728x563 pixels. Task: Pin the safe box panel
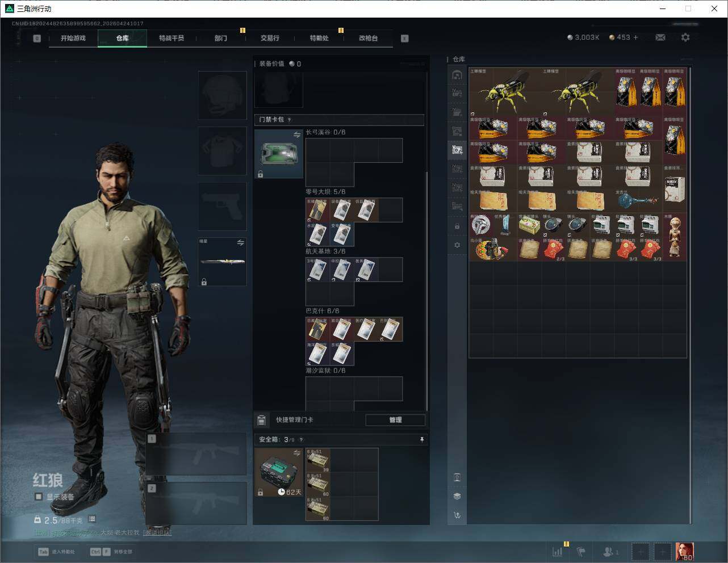pos(421,439)
